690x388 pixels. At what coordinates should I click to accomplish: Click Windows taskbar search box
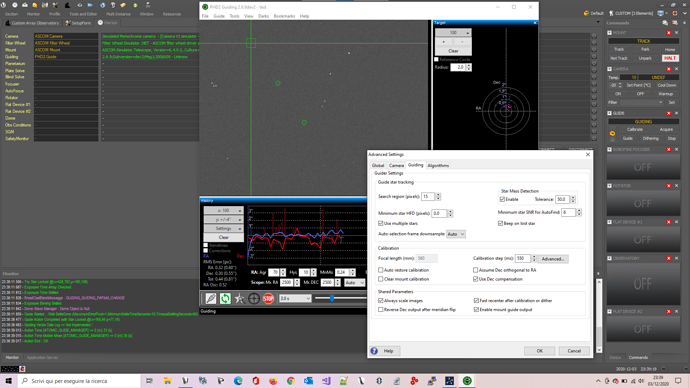(x=80, y=381)
